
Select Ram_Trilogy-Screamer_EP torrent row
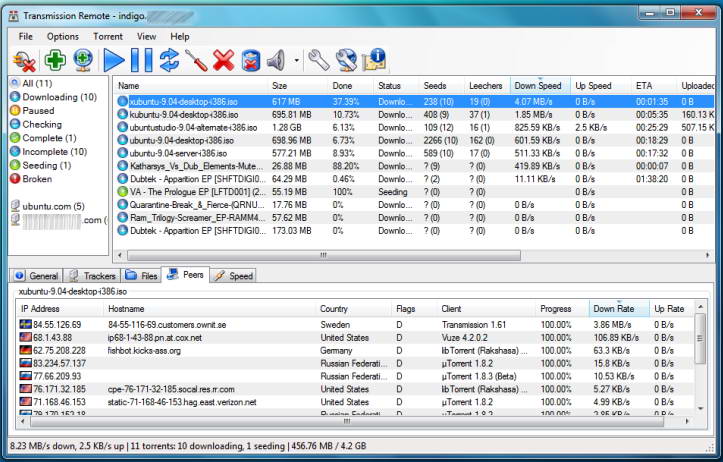tap(414, 218)
